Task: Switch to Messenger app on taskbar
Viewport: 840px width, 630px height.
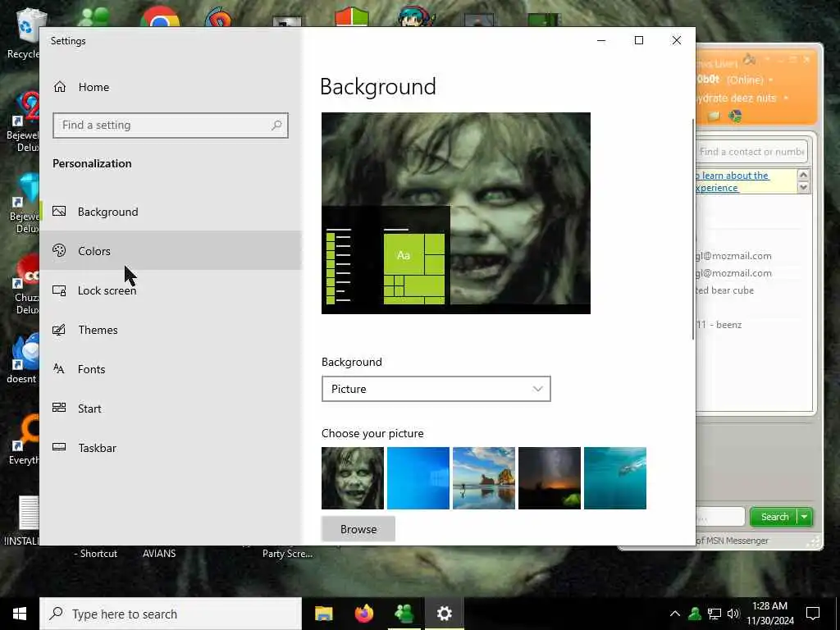Action: tap(404, 614)
